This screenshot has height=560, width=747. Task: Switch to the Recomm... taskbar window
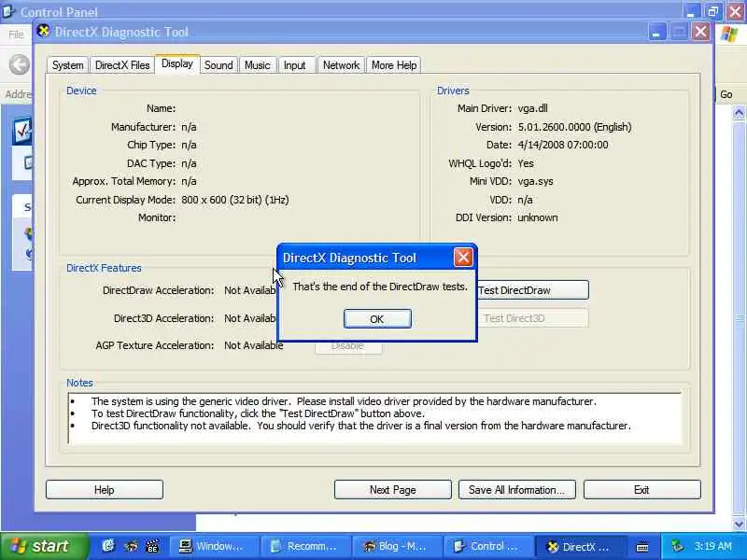[x=305, y=546]
